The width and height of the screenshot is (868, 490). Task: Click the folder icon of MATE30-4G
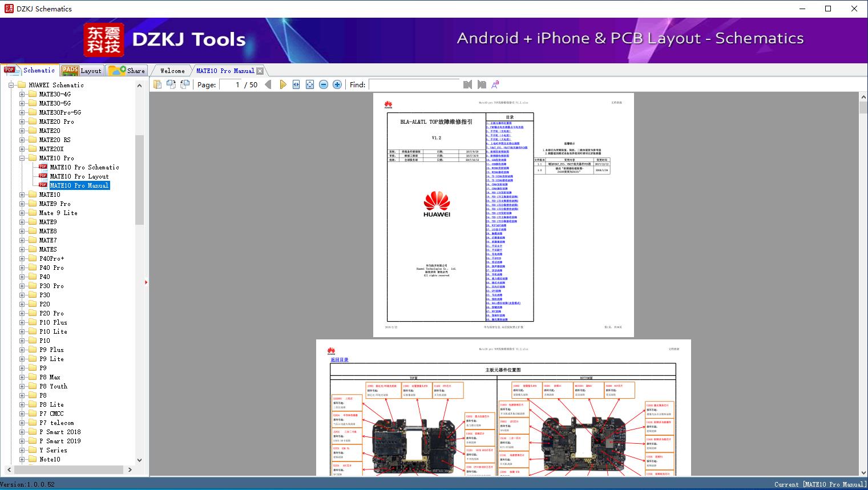tap(33, 94)
